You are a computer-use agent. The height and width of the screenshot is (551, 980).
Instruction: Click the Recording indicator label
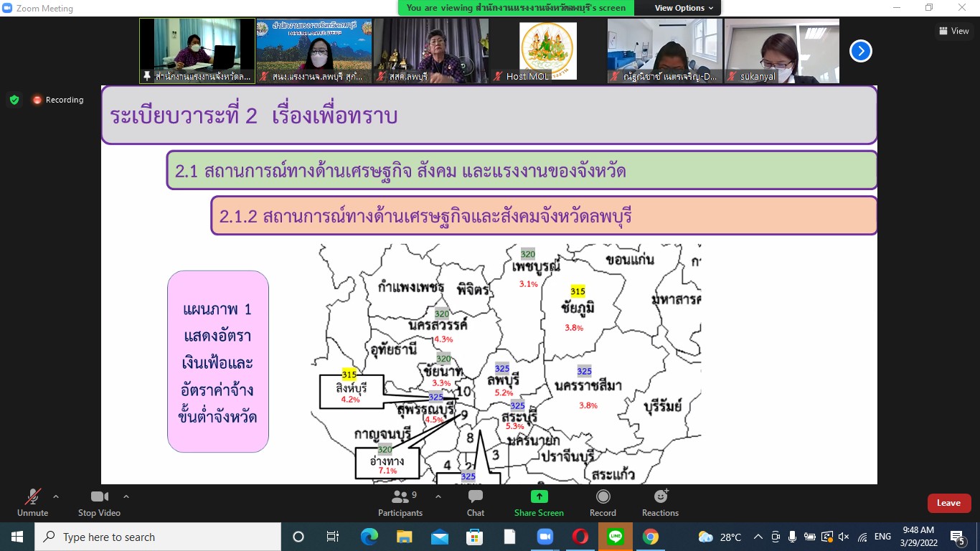[64, 100]
